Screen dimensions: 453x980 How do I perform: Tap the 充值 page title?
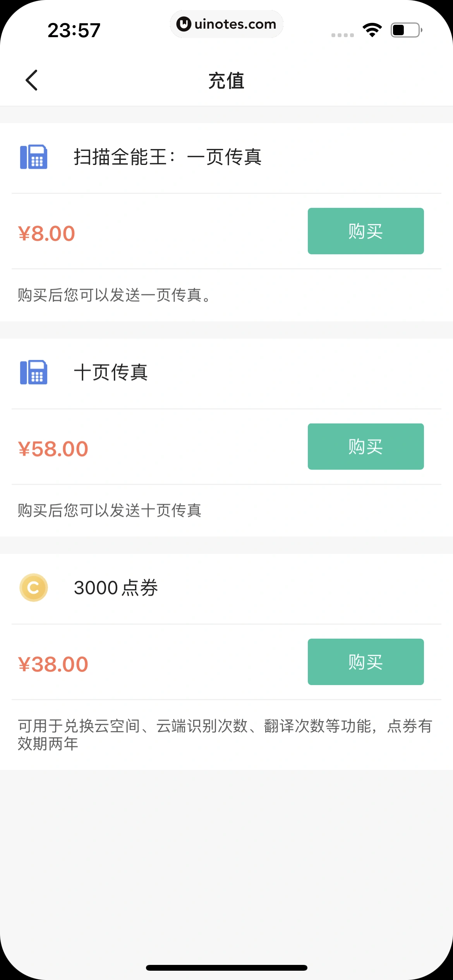[x=226, y=81]
